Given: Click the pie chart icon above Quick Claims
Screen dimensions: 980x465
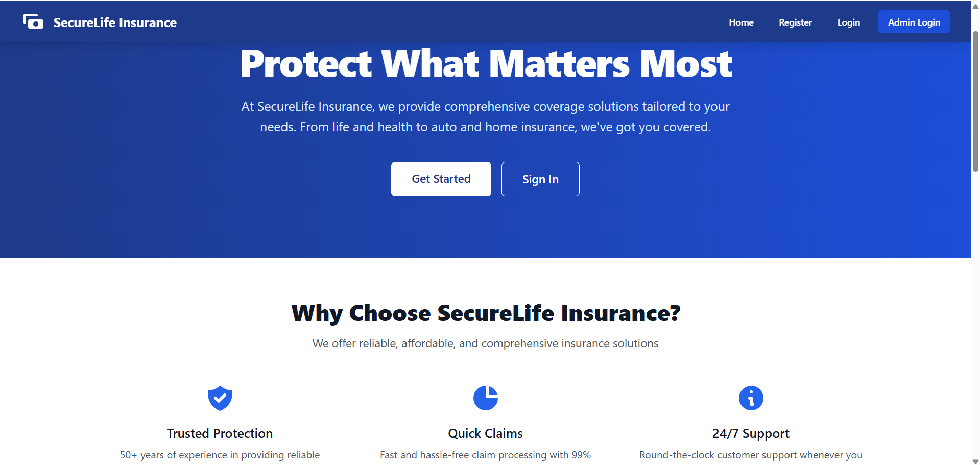Looking at the screenshot, I should 485,398.
